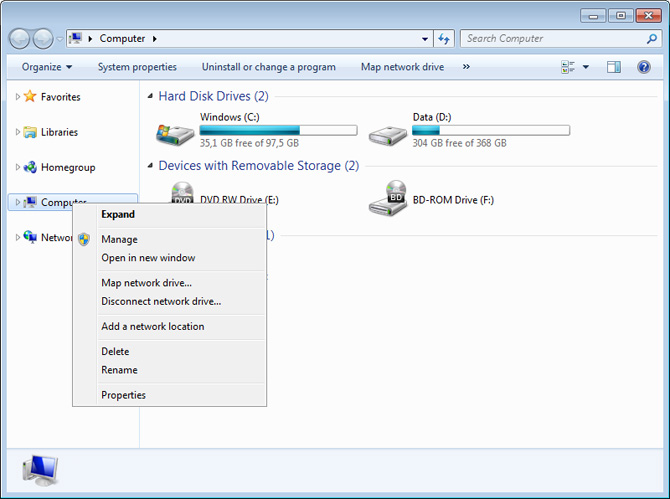Expand the Network tree node
This screenshot has width=670, height=499.
pos(18,237)
